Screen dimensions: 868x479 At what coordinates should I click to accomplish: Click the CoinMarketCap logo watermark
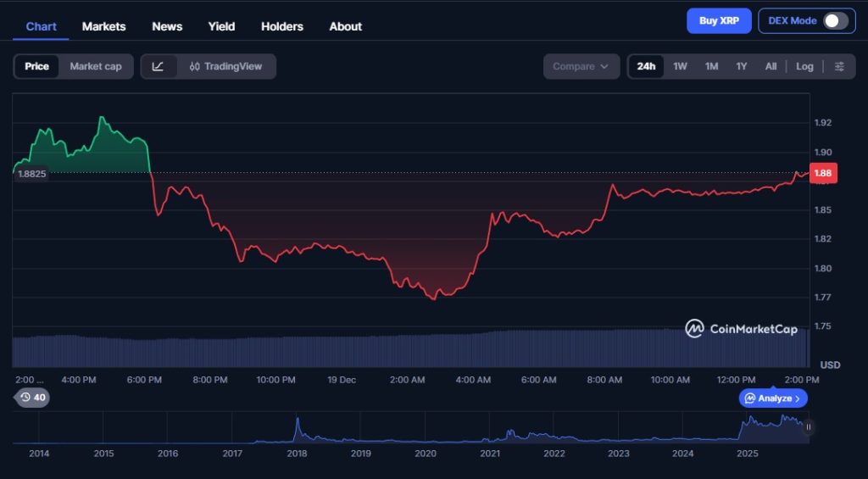pyautogui.click(x=742, y=328)
